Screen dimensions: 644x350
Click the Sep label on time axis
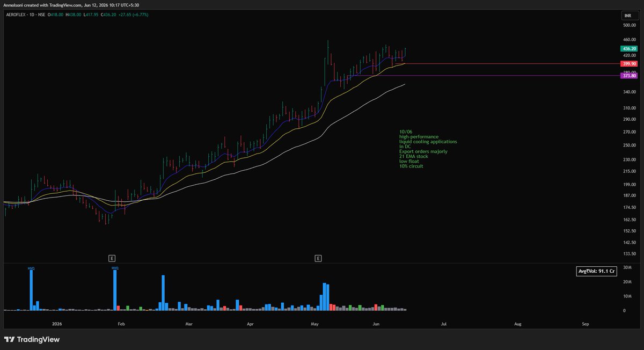586,324
